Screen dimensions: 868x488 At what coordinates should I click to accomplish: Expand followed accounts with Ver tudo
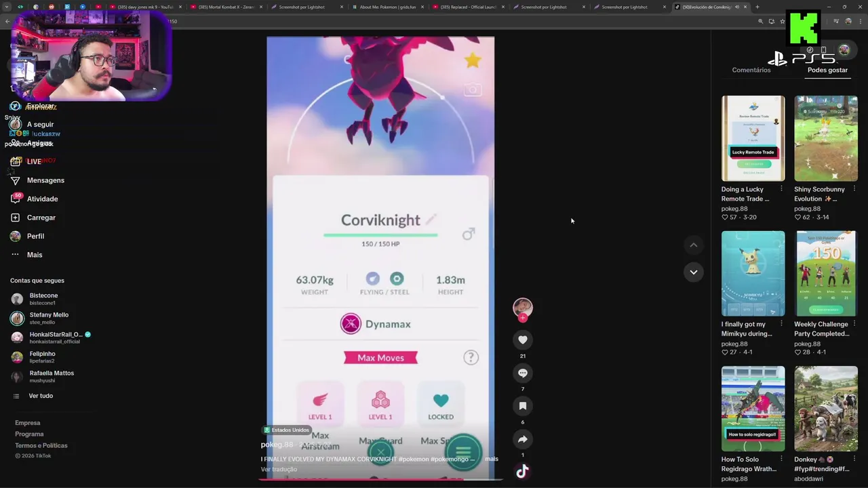pyautogui.click(x=33, y=396)
